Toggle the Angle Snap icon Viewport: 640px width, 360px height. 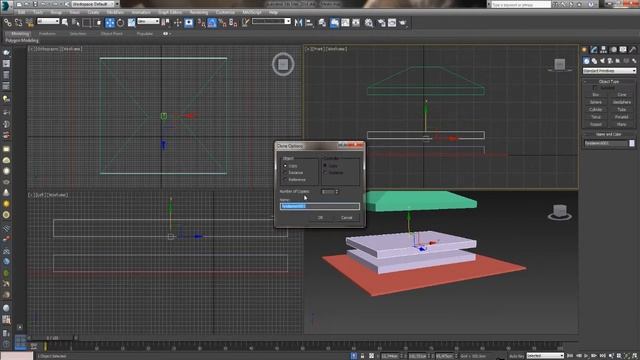click(x=212, y=23)
